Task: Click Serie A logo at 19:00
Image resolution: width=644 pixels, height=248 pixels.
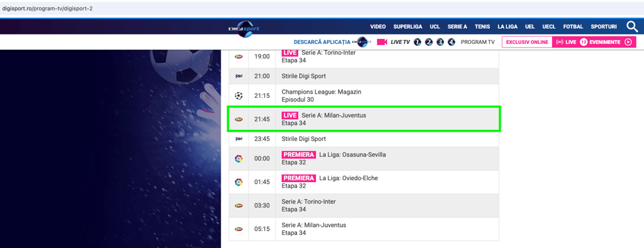Action: click(238, 56)
